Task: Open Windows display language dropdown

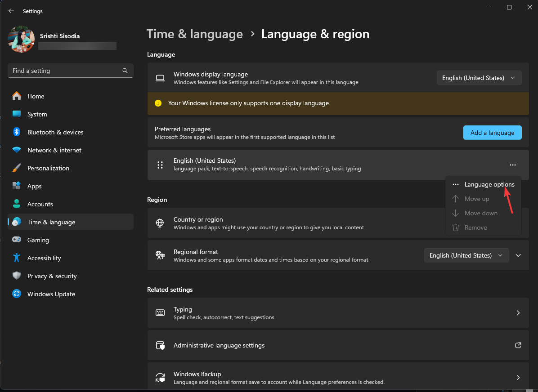Action: pyautogui.click(x=479, y=78)
